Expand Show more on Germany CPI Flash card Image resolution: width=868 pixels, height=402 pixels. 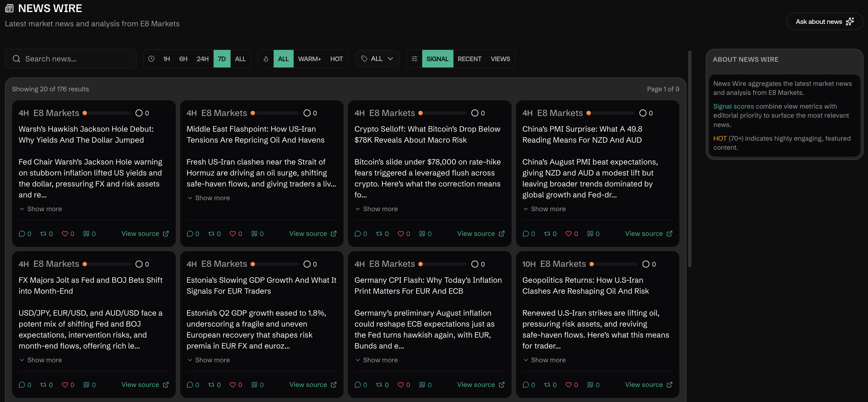[376, 360]
